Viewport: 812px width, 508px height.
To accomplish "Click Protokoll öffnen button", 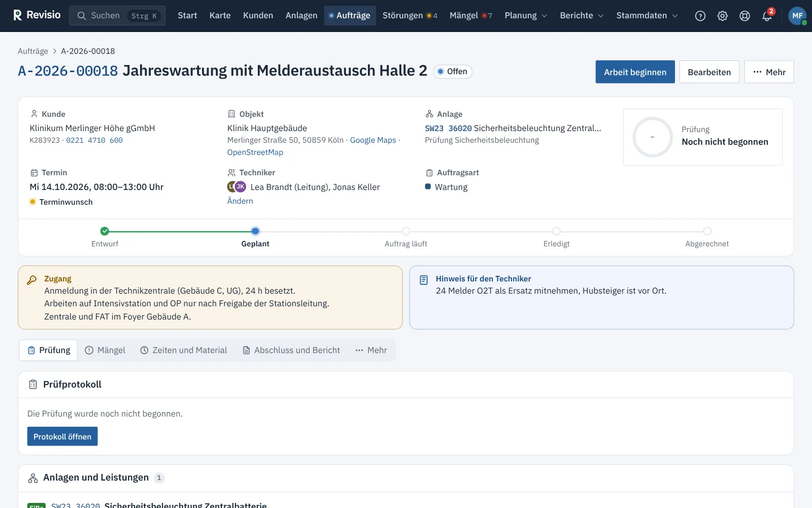I will point(62,436).
